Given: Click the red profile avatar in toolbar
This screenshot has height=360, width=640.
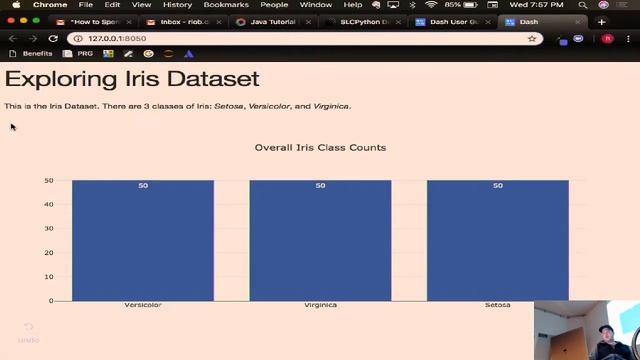Looking at the screenshot, I should (x=607, y=38).
